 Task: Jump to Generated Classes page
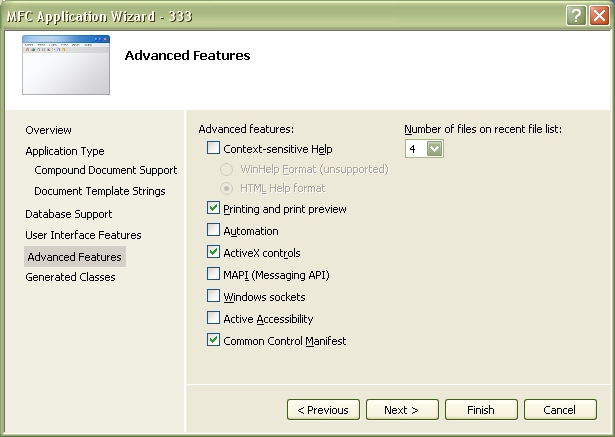pos(70,277)
